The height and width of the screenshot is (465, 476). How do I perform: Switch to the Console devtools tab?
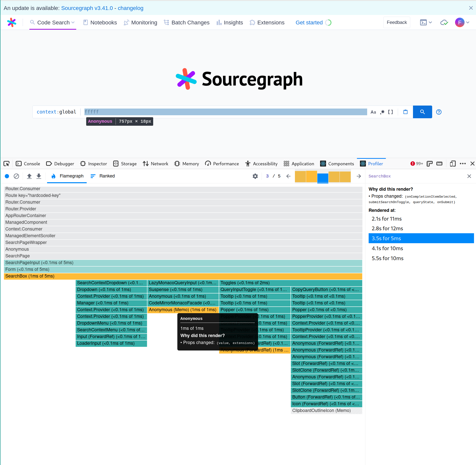point(28,164)
